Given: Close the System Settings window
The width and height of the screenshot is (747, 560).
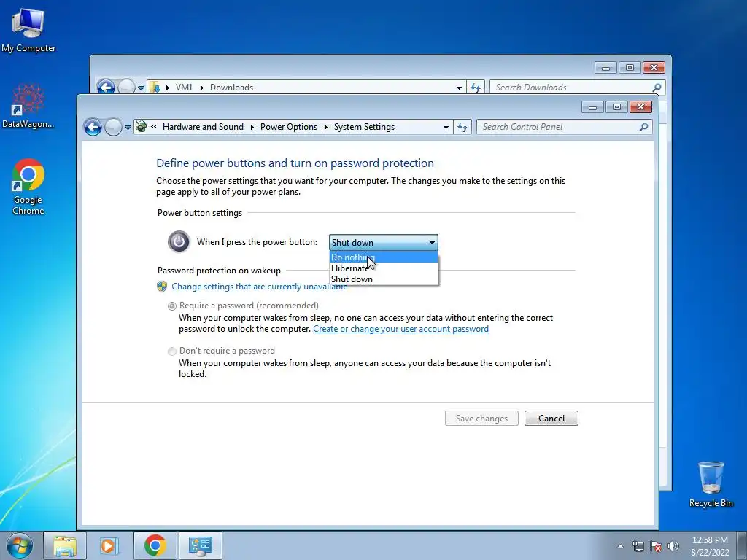Looking at the screenshot, I should (640, 107).
